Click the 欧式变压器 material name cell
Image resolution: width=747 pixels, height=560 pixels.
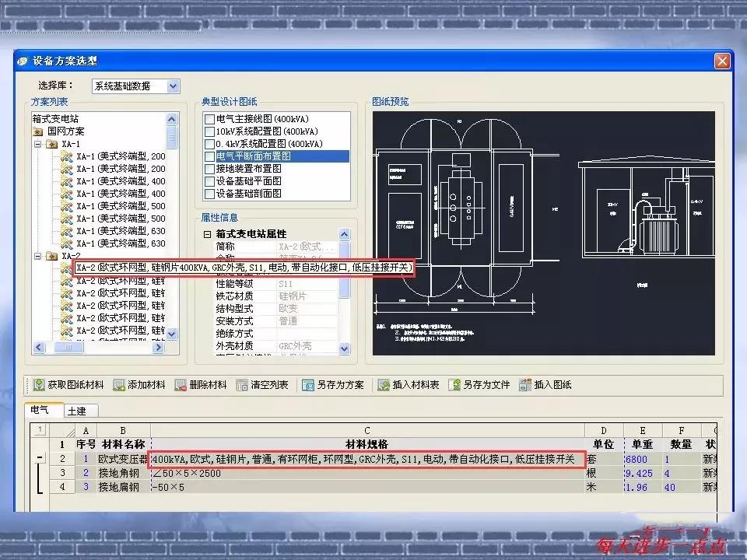tap(124, 459)
